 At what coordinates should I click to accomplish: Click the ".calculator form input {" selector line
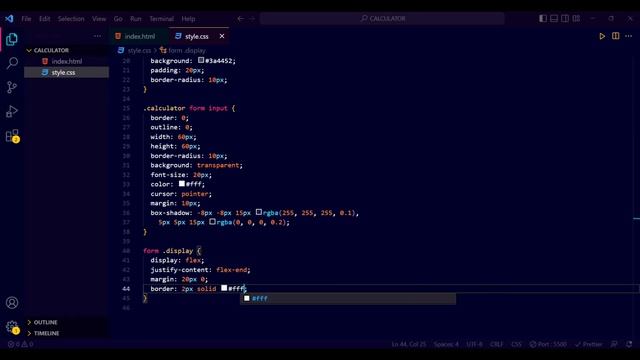pyautogui.click(x=189, y=108)
